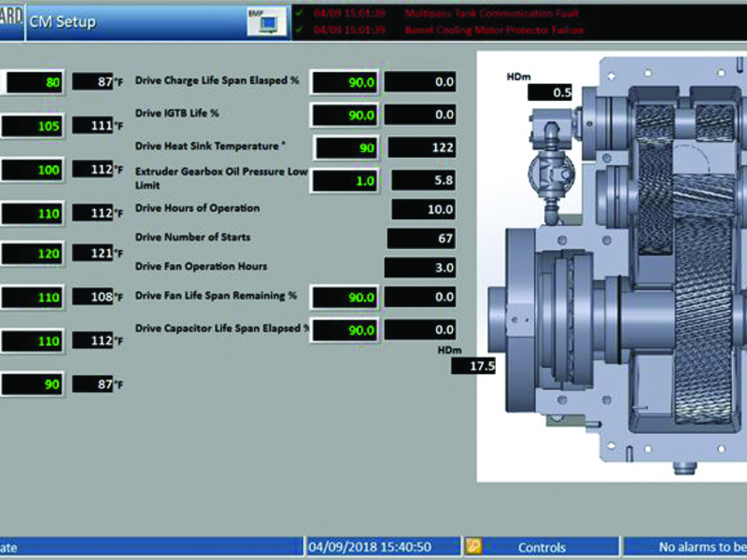
Task: Click the green checkmark beside Barrel Cooling Motor Protector Failure
Action: 300,29
